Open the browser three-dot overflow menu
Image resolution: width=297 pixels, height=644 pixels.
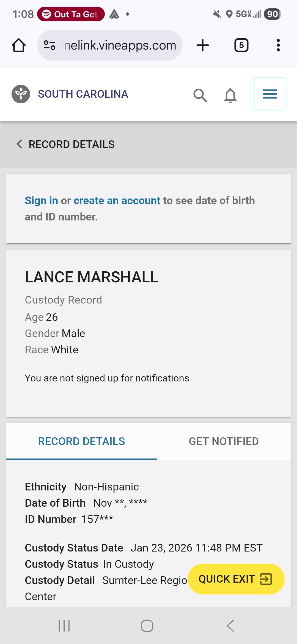point(278,45)
